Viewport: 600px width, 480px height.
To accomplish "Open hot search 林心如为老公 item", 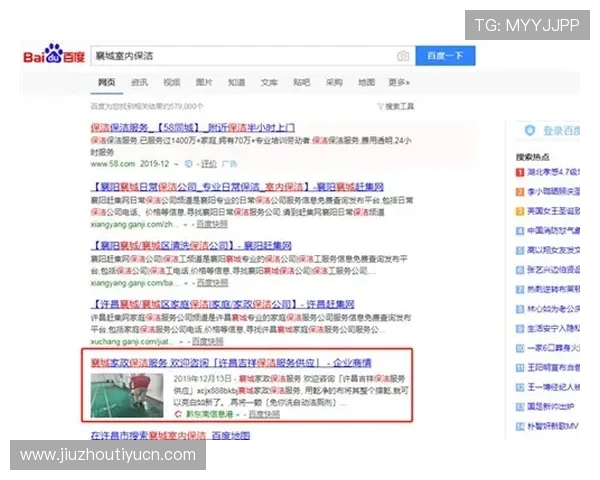I will [553, 309].
